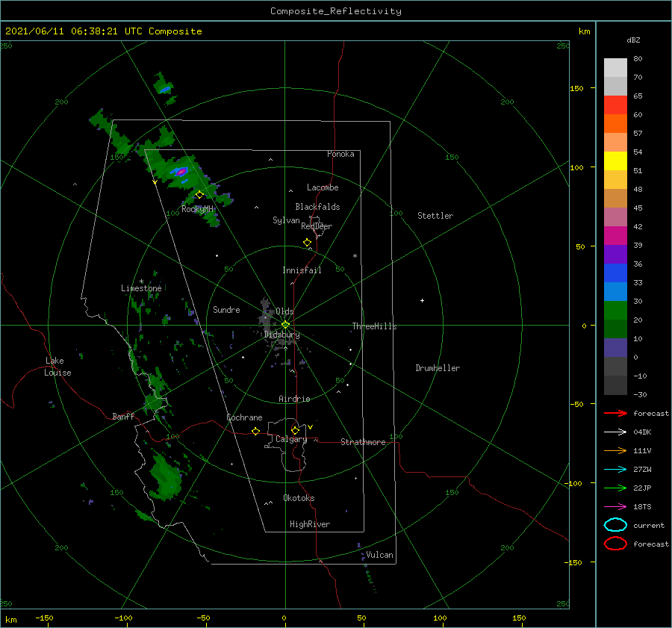The image size is (672, 628).
Task: Click the Lacombe town label
Action: 323,187
